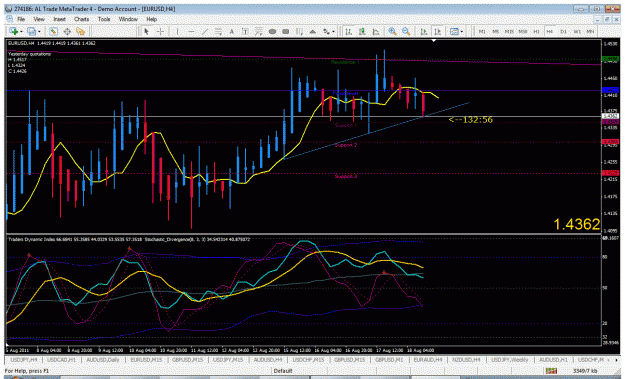This screenshot has width=625, height=379.
Task: Expand the Profiles dropdown arrow
Action: [39, 32]
